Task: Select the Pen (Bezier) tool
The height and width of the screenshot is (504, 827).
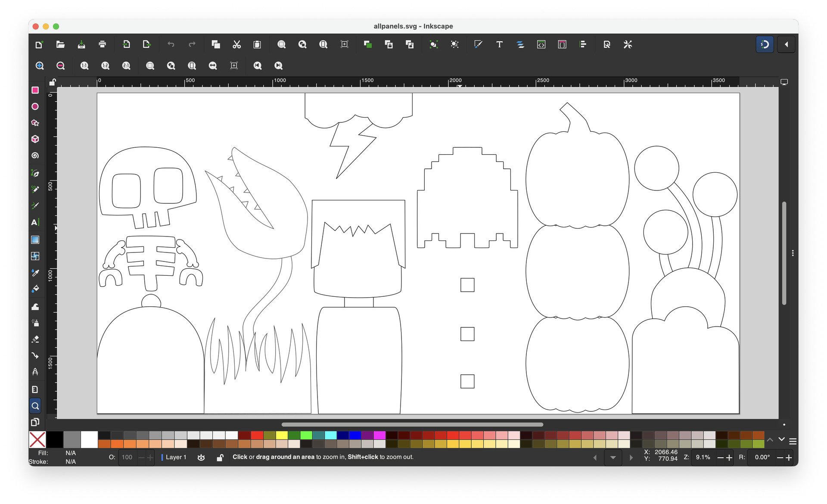Action: tap(35, 173)
